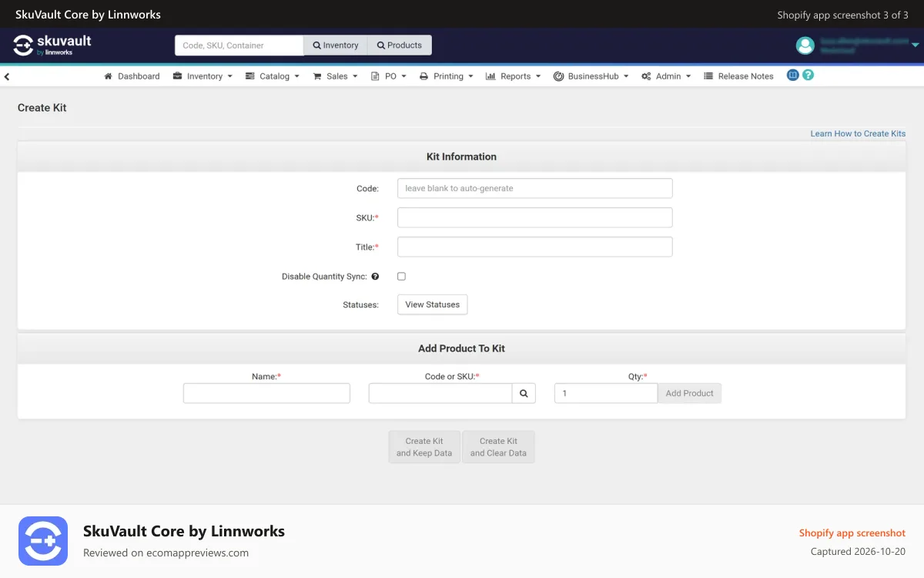Click the Create Kit page heading
The height and width of the screenshot is (578, 924).
click(42, 108)
